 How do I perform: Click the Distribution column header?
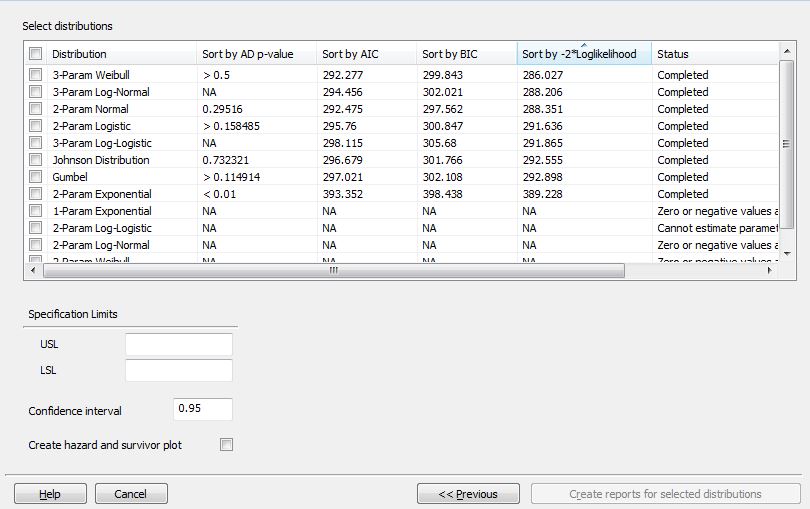(x=120, y=54)
